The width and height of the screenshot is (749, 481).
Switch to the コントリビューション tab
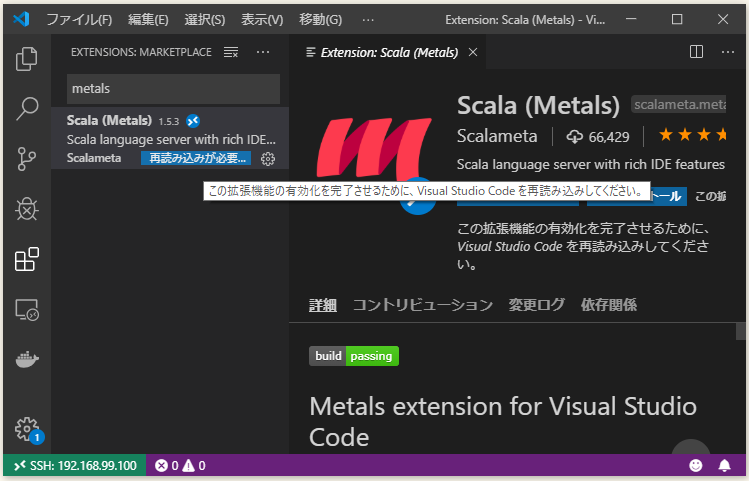pos(422,305)
